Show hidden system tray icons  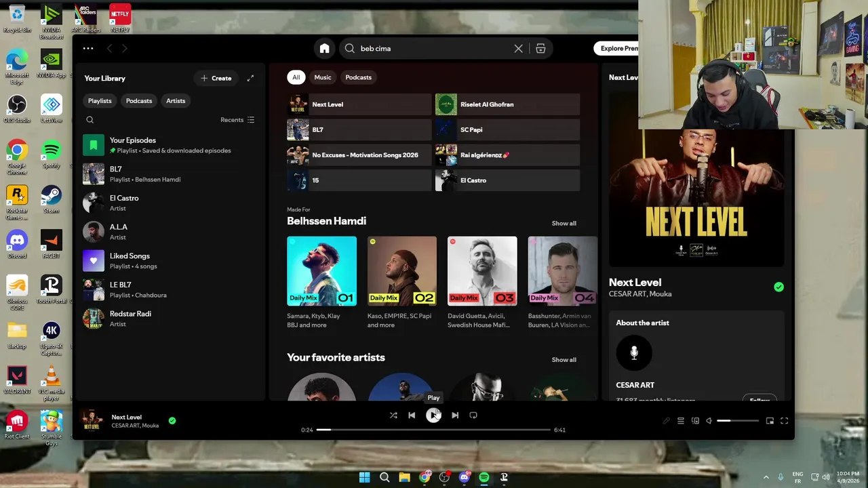[x=766, y=477]
